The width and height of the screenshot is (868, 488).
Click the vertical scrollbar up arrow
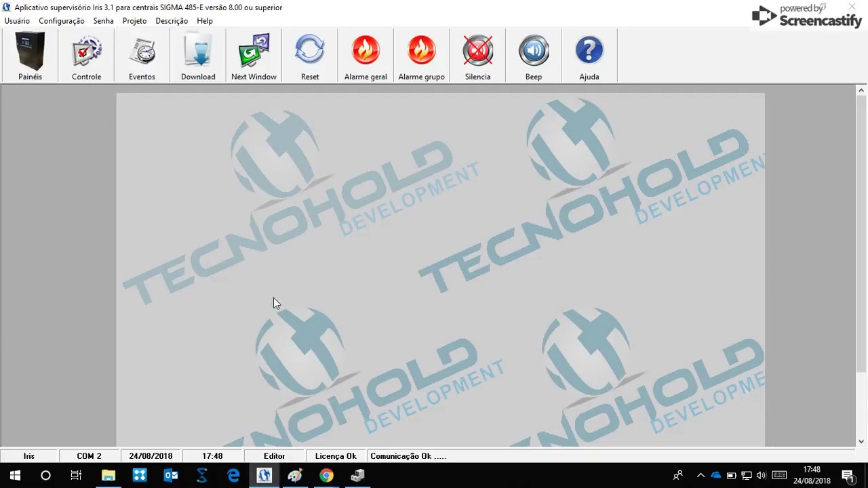[861, 90]
